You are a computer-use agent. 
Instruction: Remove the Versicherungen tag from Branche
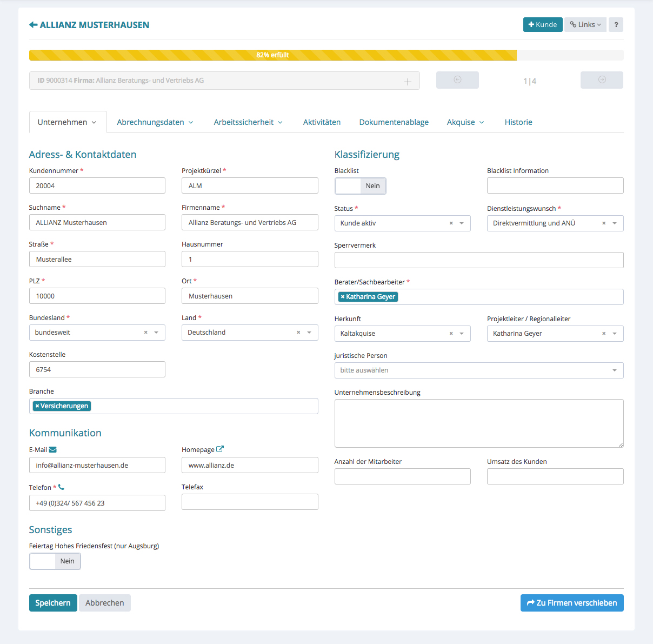[x=37, y=406]
